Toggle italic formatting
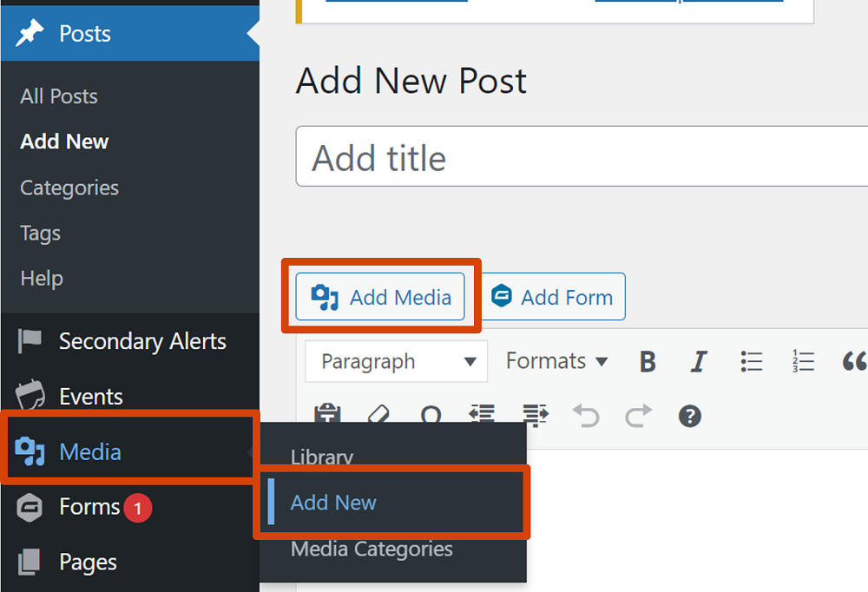Image resolution: width=868 pixels, height=592 pixels. click(699, 362)
